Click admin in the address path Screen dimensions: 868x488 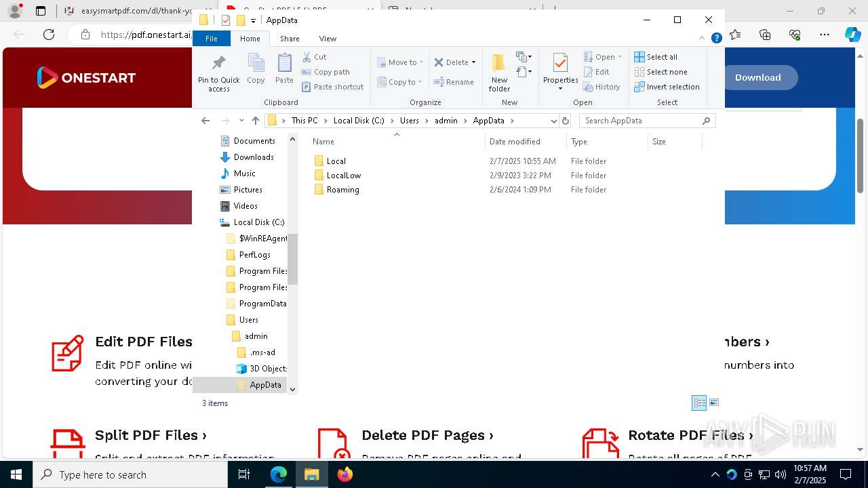click(x=446, y=121)
